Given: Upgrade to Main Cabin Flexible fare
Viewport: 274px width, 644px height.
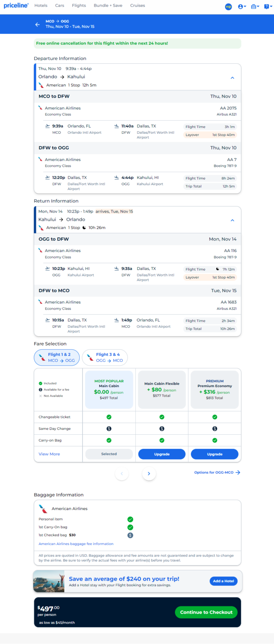Looking at the screenshot, I should [x=162, y=454].
